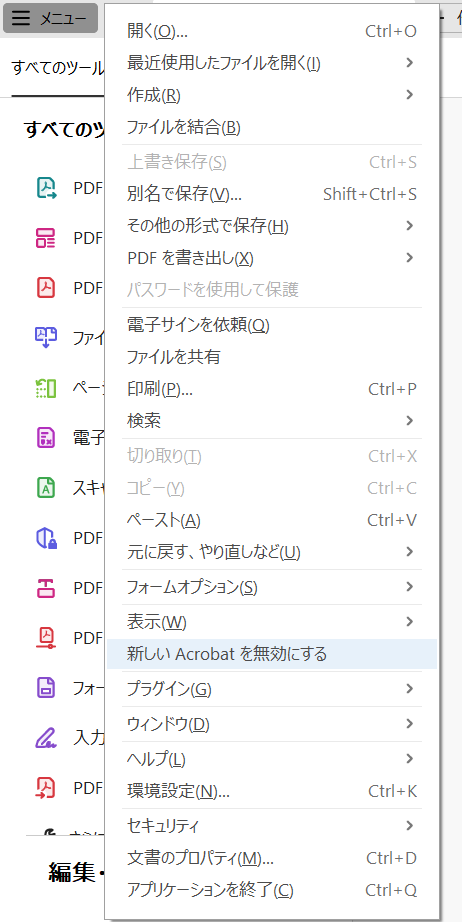Image resolution: width=462 pixels, height=922 pixels.
Task: Select ファイルを結合(B) menu entry
Action: (x=272, y=126)
